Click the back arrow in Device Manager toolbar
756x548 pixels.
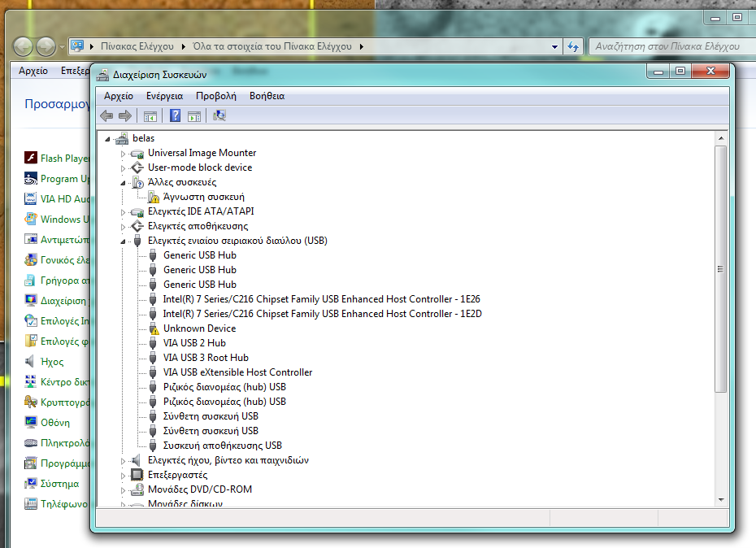pos(106,116)
